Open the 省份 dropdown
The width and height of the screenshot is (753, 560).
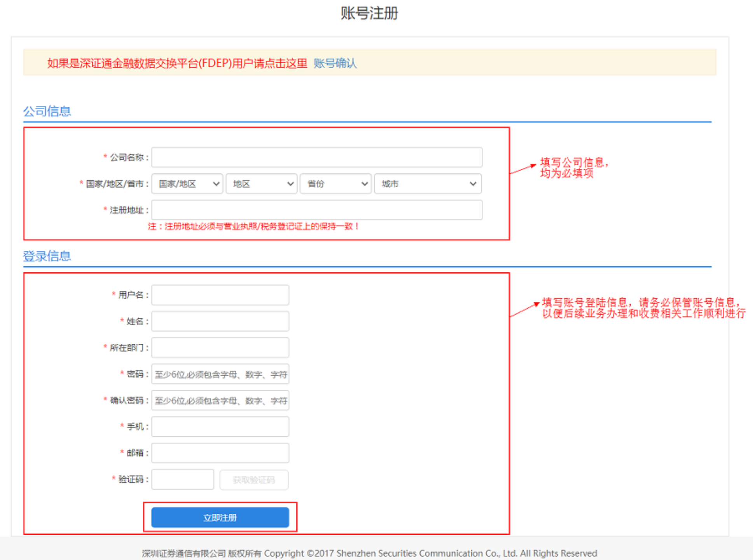pos(336,184)
